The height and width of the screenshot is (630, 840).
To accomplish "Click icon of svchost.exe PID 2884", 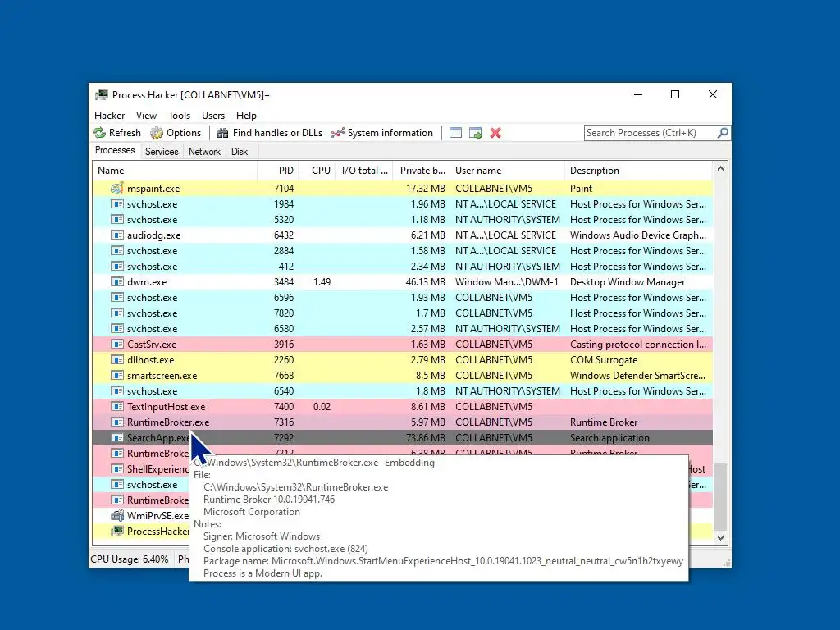I will click(116, 251).
